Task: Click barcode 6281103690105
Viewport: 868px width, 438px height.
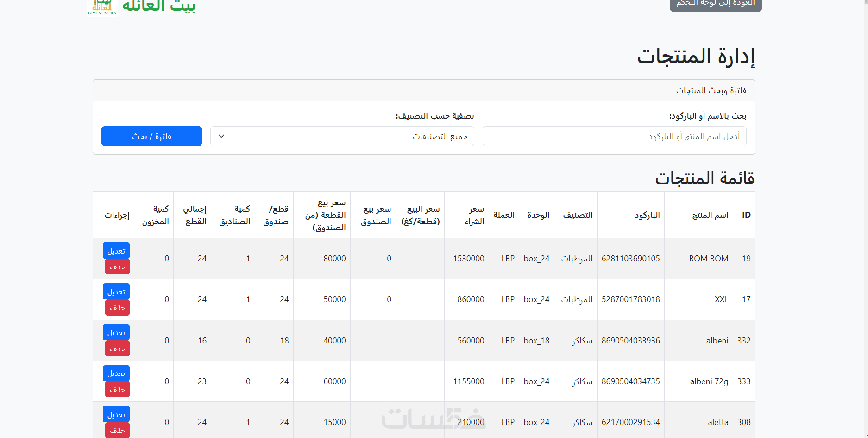Action: (630, 259)
